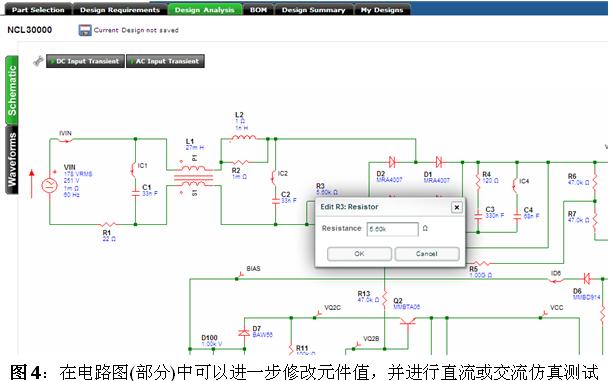The height and width of the screenshot is (381, 612).
Task: Run the AC Input Transient simulation
Action: [x=165, y=61]
